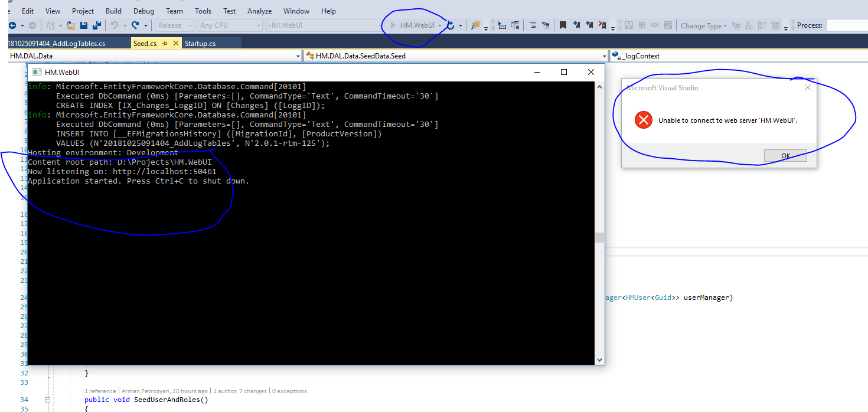Click the Decrease Indent icon
The height and width of the screenshot is (412, 868).
pos(502,25)
